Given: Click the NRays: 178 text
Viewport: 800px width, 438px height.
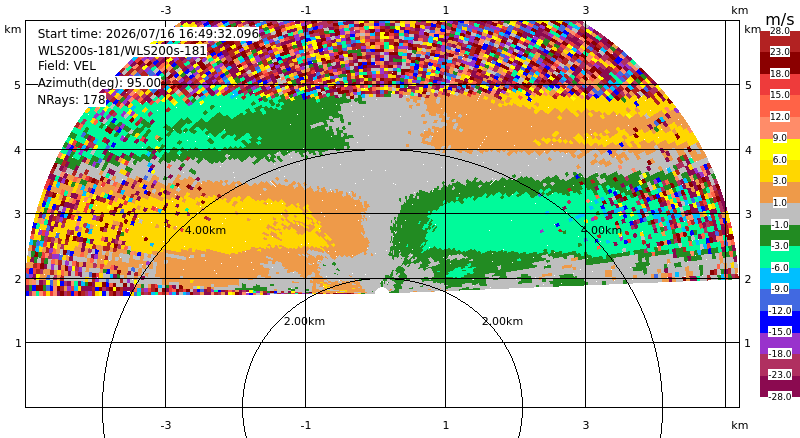Looking at the screenshot, I should tap(71, 100).
